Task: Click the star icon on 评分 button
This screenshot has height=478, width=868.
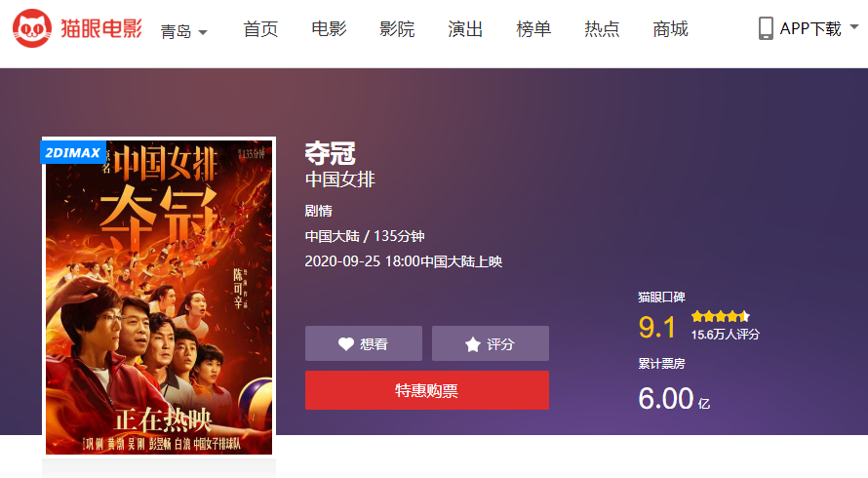Action: (473, 344)
